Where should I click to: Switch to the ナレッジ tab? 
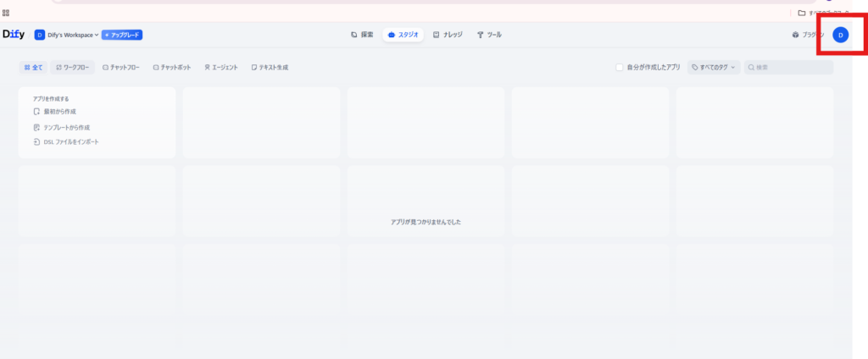(448, 35)
